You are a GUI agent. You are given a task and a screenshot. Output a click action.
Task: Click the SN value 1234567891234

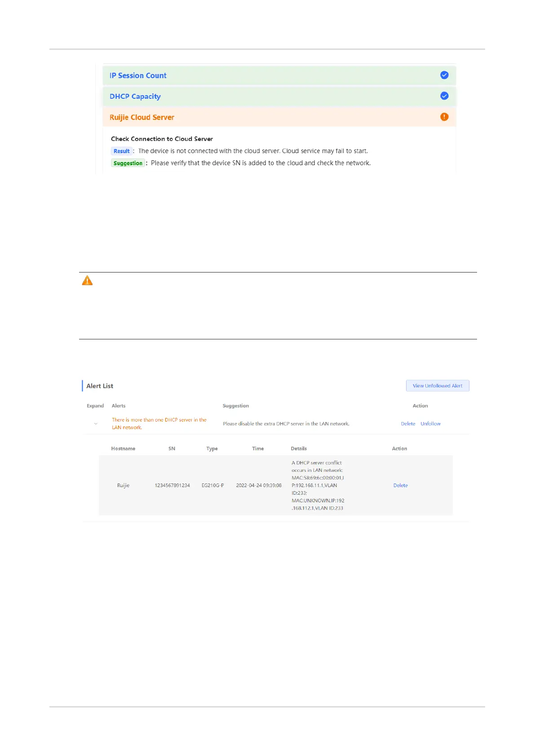(172, 485)
